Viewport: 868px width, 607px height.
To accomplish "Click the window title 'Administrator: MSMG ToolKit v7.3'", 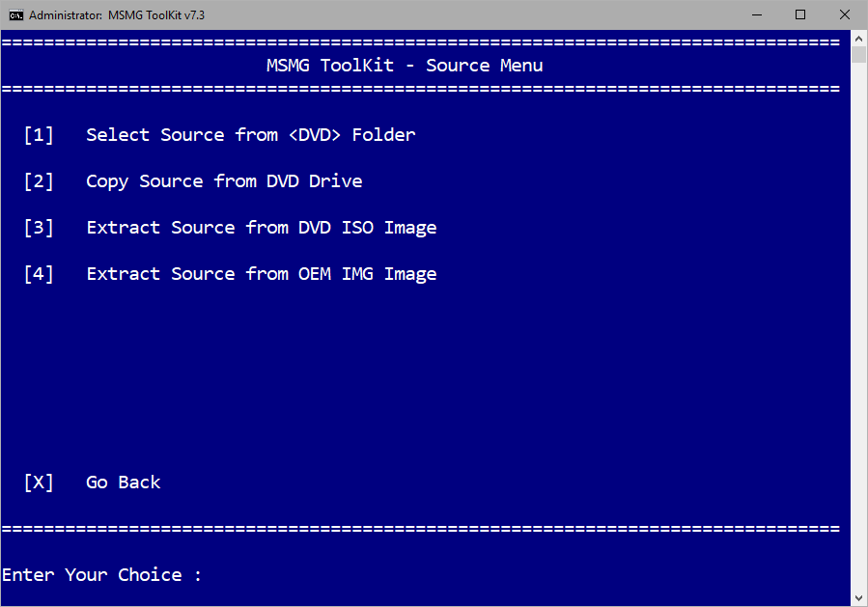I will tap(117, 15).
